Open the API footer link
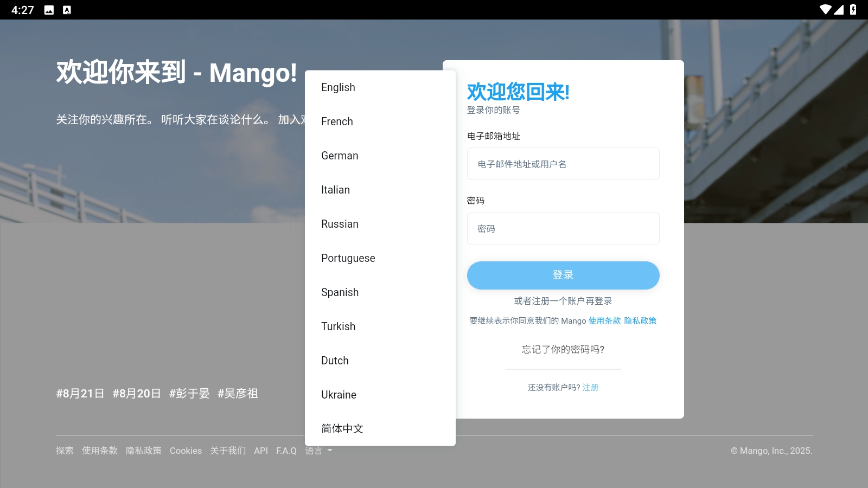 (261, 451)
